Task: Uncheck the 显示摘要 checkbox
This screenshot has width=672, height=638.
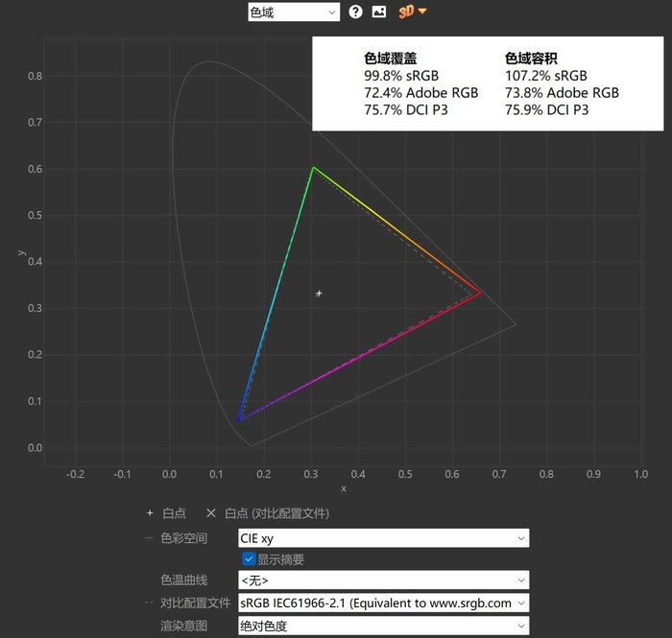Action: coord(249,559)
